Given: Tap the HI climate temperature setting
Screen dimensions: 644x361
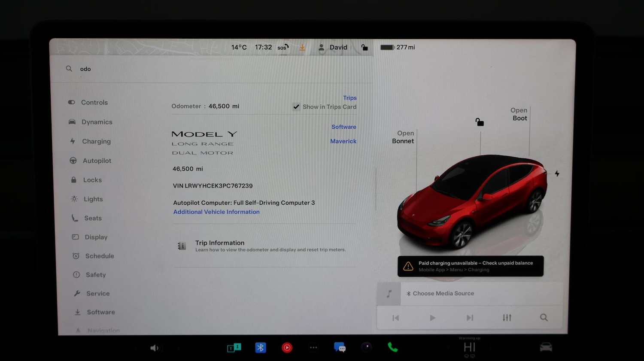Looking at the screenshot, I should click(469, 347).
